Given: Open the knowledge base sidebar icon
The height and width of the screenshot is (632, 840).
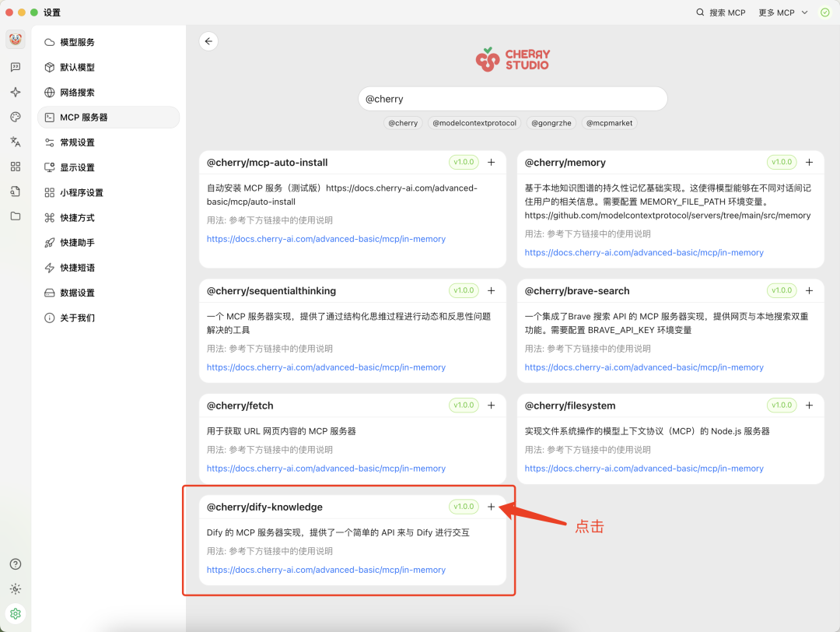Looking at the screenshot, I should pyautogui.click(x=16, y=191).
